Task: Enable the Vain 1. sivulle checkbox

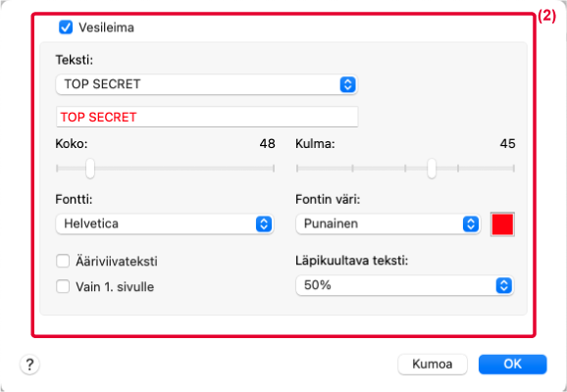Action: 63,286
